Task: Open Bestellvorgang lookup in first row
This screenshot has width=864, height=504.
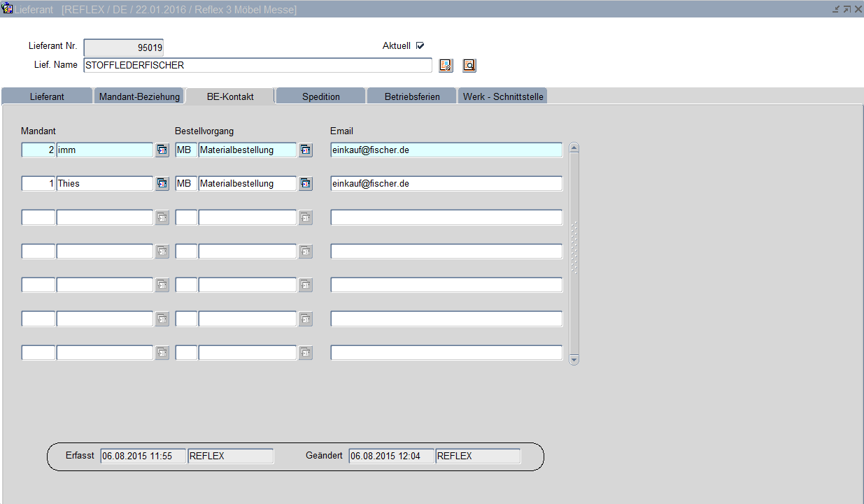Action: coord(306,150)
